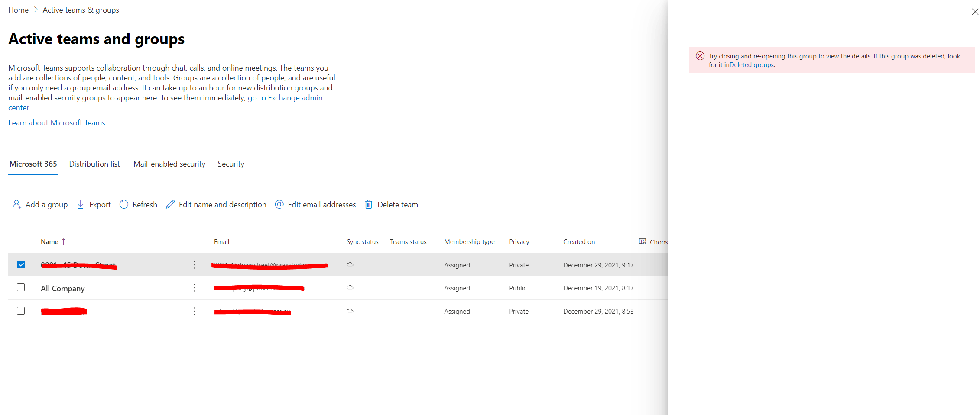The image size is (980, 415).
Task: Check the All Company row checkbox
Action: tap(21, 287)
